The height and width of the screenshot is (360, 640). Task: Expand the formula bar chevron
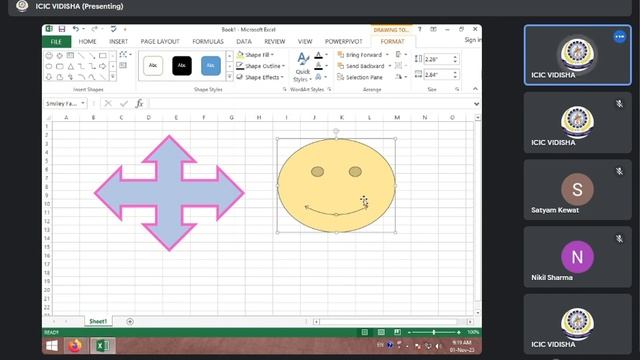pyautogui.click(x=476, y=104)
